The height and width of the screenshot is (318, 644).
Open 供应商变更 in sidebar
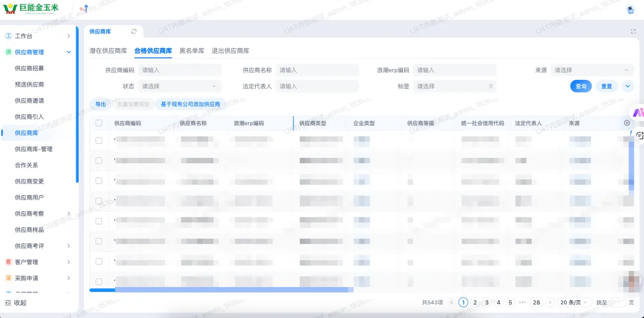[x=30, y=181]
